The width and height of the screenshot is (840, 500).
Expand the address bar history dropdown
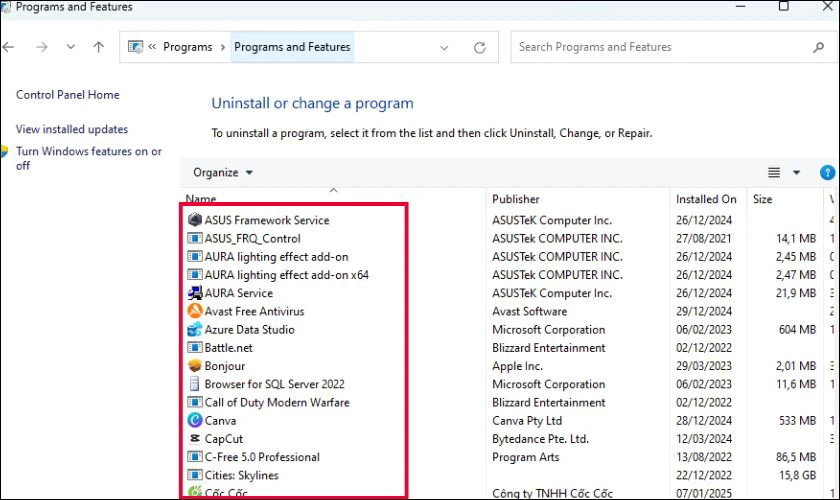point(444,48)
